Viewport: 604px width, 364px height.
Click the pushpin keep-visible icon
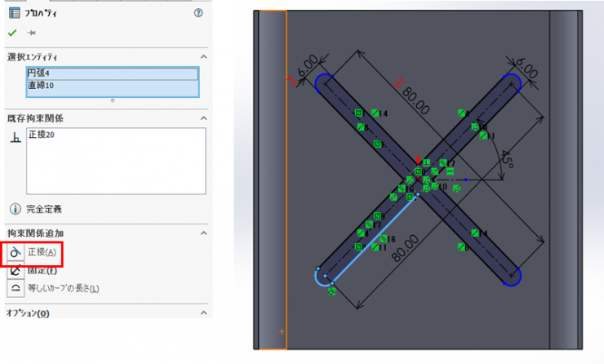pyautogui.click(x=32, y=33)
